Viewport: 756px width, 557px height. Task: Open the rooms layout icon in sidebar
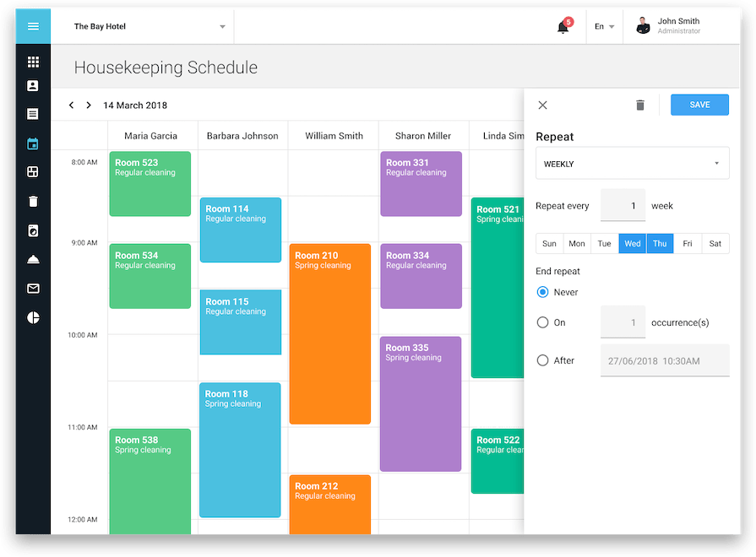point(32,171)
